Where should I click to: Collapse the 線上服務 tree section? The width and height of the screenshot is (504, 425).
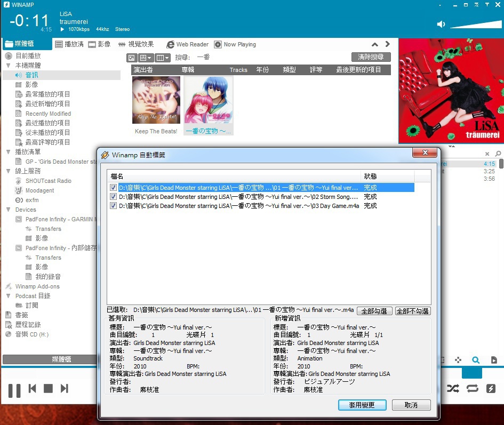click(x=9, y=171)
